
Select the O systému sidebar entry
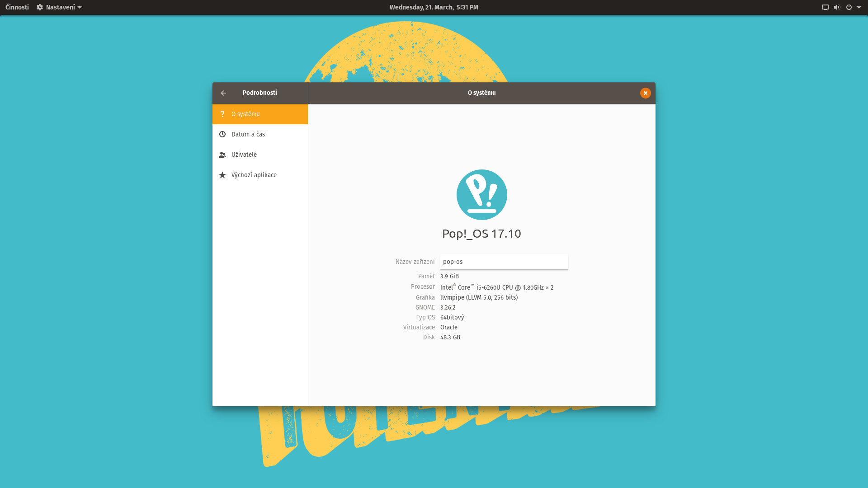(260, 114)
